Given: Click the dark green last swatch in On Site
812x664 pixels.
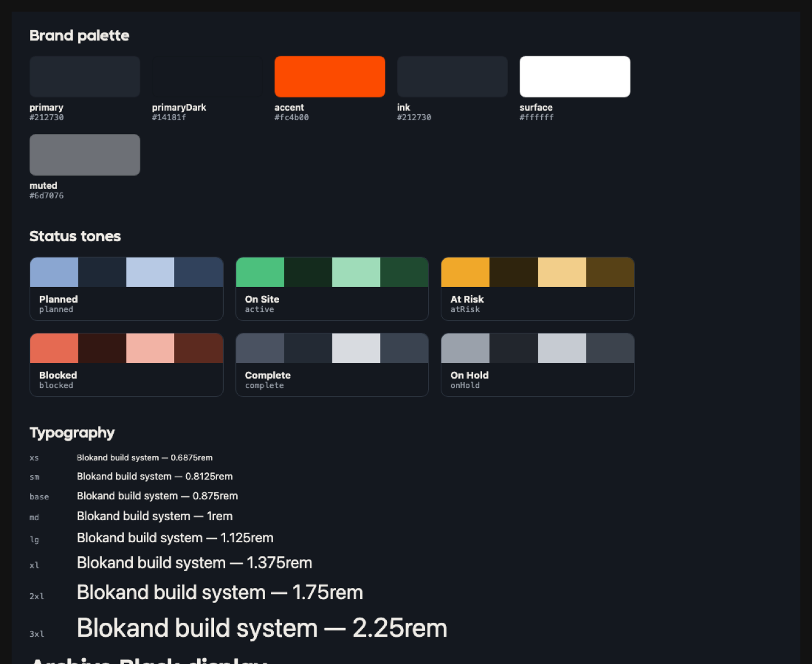Looking at the screenshot, I should 404,272.
